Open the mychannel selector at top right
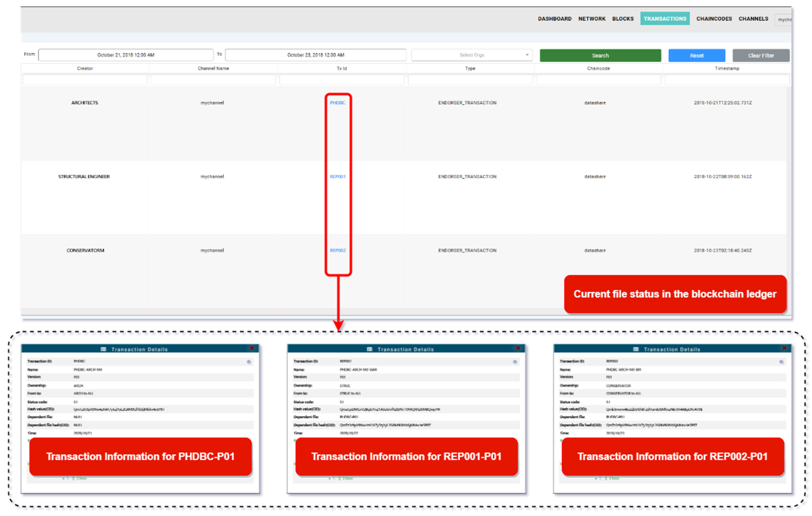Image resolution: width=812 pixels, height=516 pixels. click(784, 20)
